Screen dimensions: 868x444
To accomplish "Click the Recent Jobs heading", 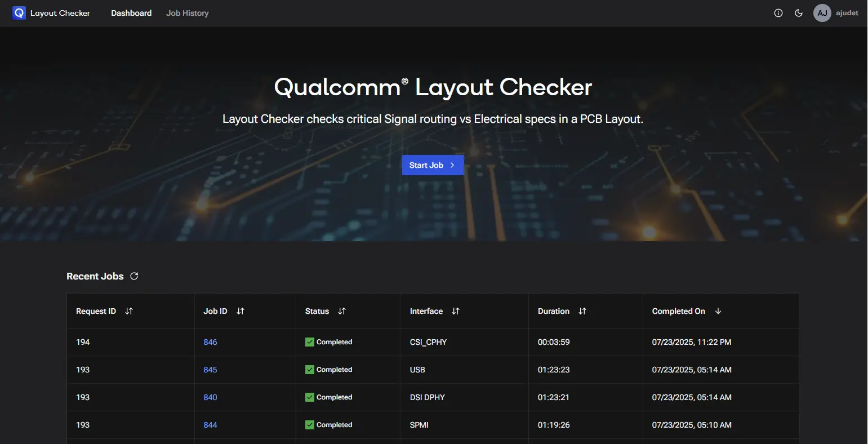I will tap(95, 276).
